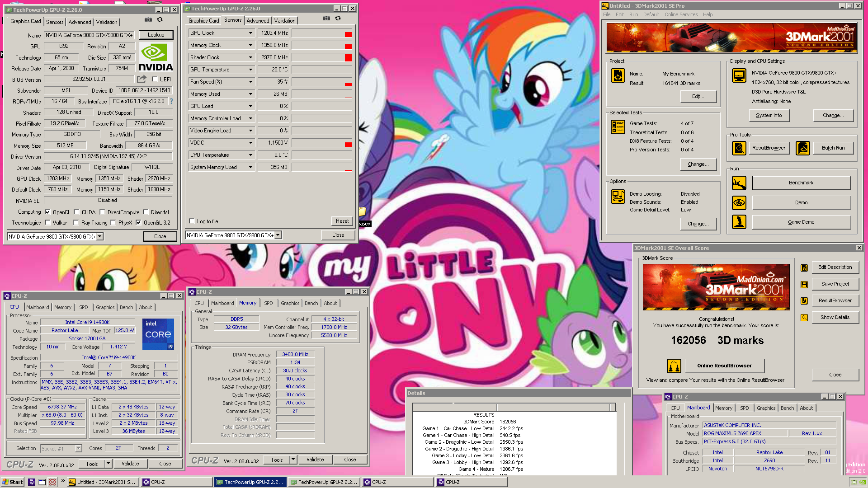Open the CPU-Z Socket #1 selection dropdown
Screen dimensions: 868x488
(78, 448)
